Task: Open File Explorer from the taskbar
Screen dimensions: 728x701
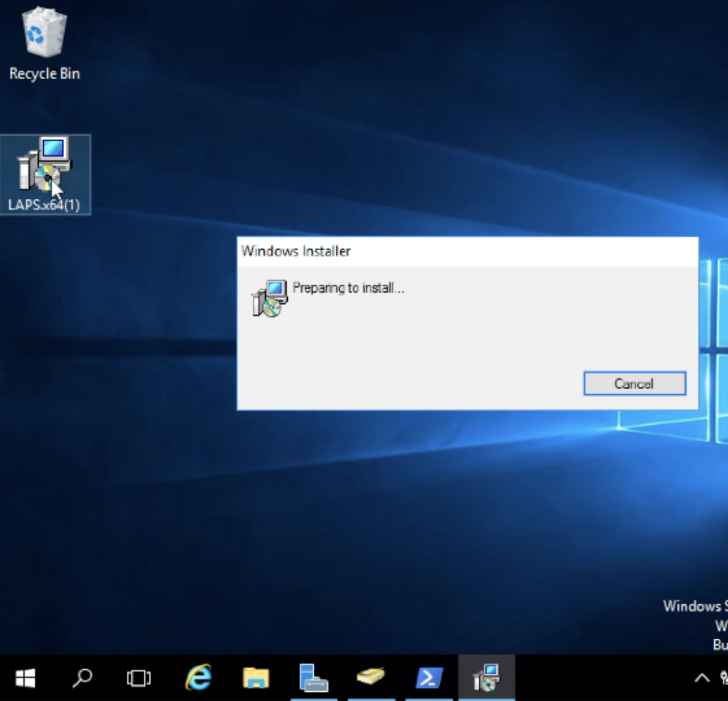Action: point(256,678)
